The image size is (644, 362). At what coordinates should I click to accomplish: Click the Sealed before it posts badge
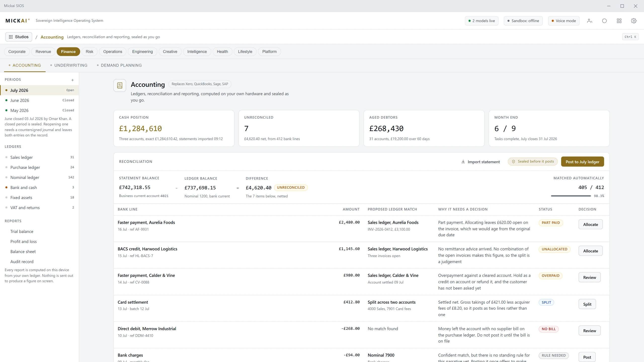[533, 161]
